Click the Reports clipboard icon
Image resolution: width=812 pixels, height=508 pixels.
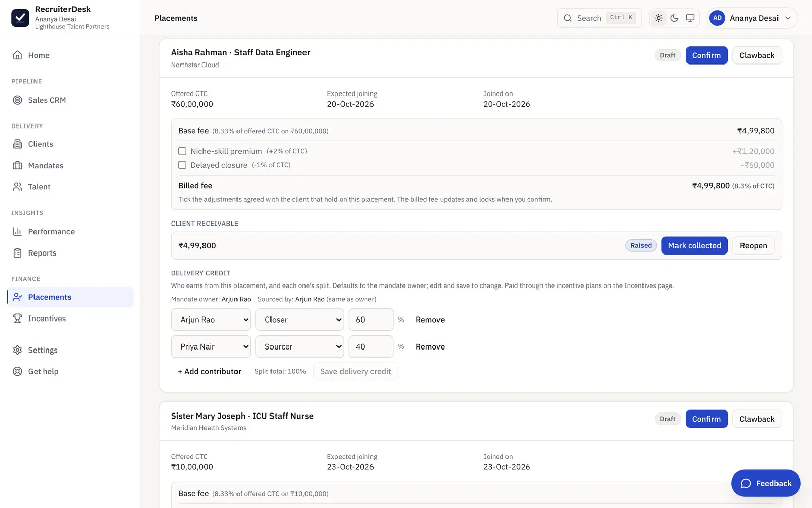(17, 253)
